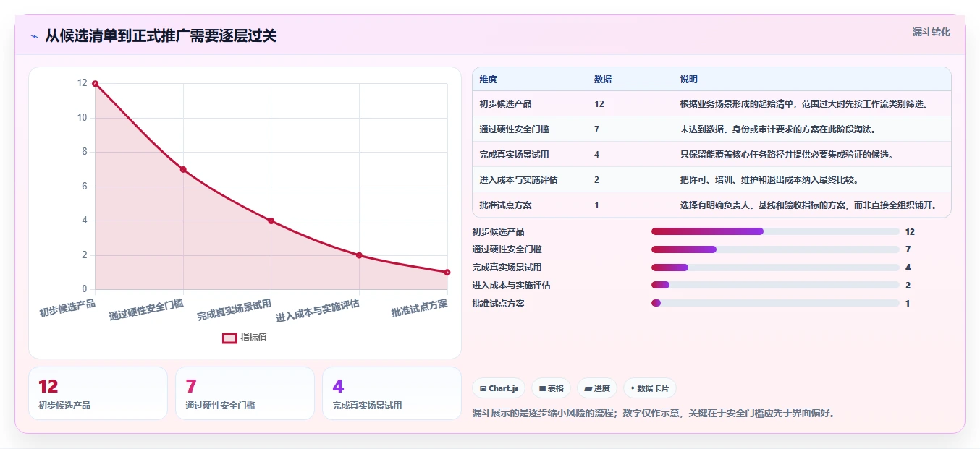Select the 表格 tag chip
The width and height of the screenshot is (980, 449).
tap(551, 388)
